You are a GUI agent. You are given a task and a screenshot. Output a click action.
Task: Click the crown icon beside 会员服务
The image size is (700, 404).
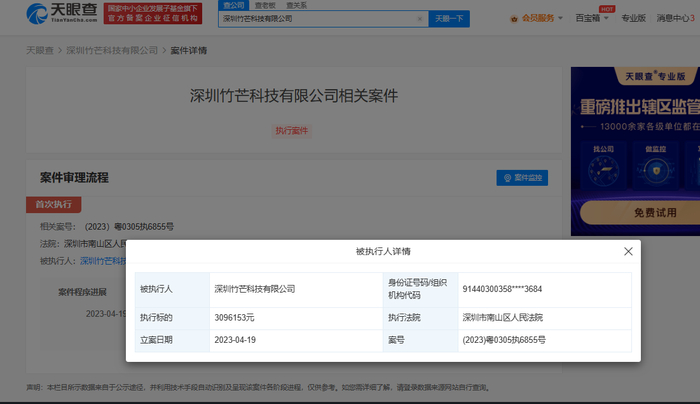tap(514, 19)
